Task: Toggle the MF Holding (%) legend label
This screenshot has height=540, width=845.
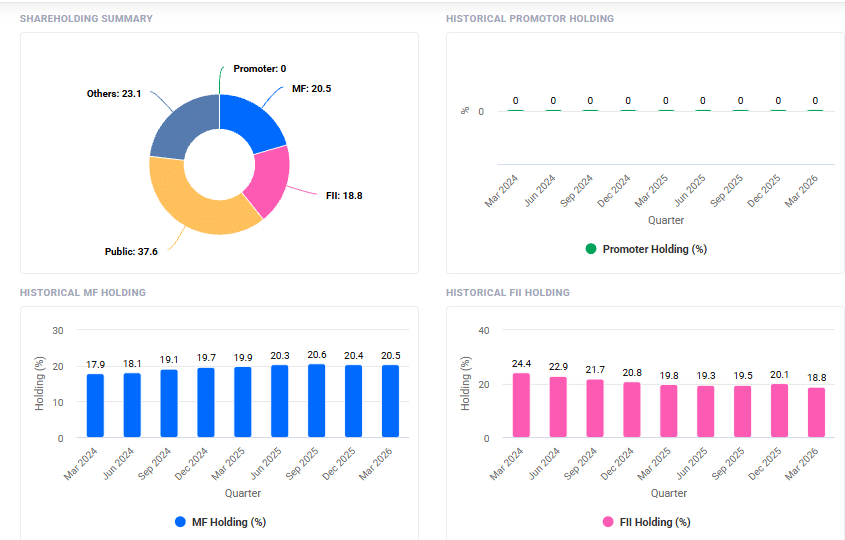Action: [x=228, y=522]
